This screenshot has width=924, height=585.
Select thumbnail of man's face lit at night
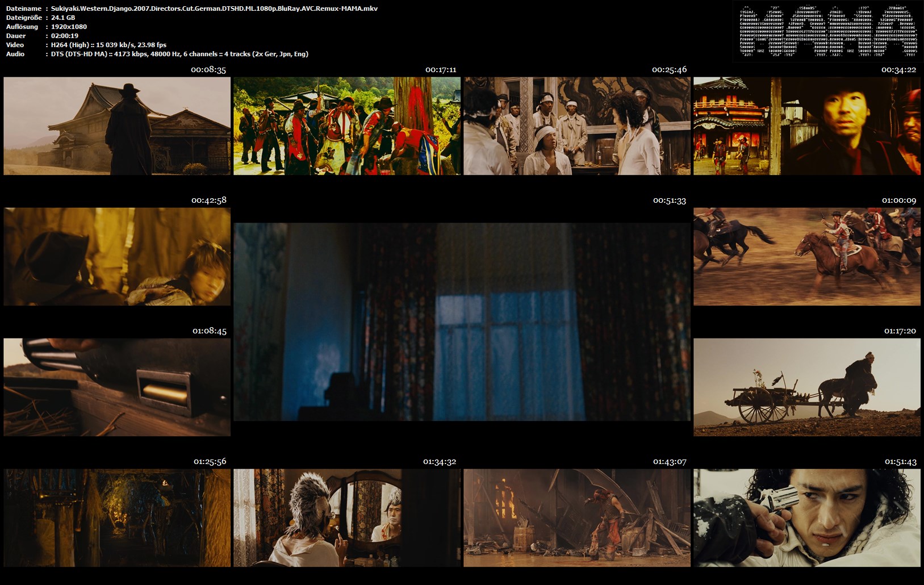[807, 126]
